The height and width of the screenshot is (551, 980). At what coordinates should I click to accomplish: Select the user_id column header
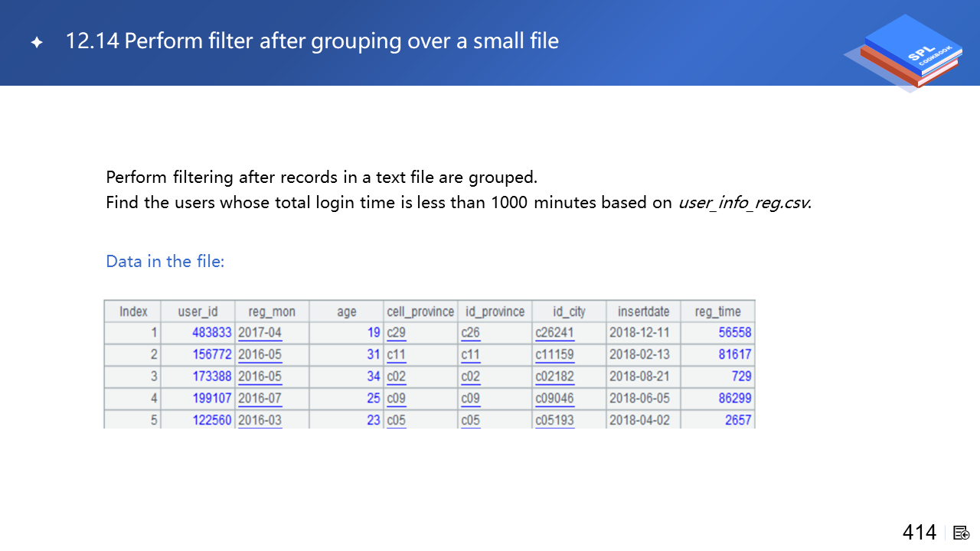198,311
